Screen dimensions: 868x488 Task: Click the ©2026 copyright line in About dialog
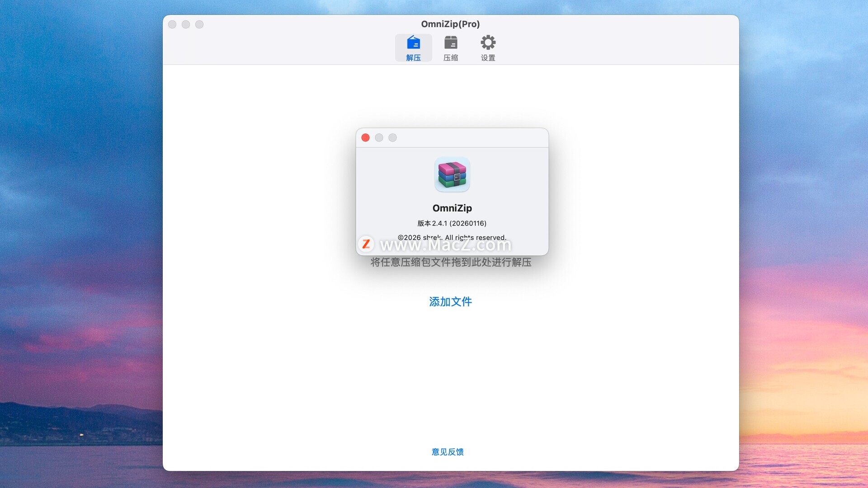452,237
